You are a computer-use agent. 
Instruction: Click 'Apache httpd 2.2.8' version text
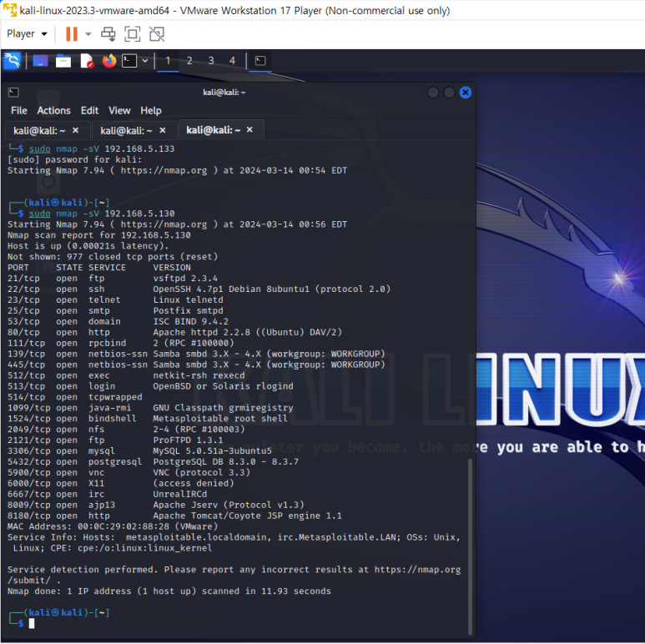tap(202, 332)
